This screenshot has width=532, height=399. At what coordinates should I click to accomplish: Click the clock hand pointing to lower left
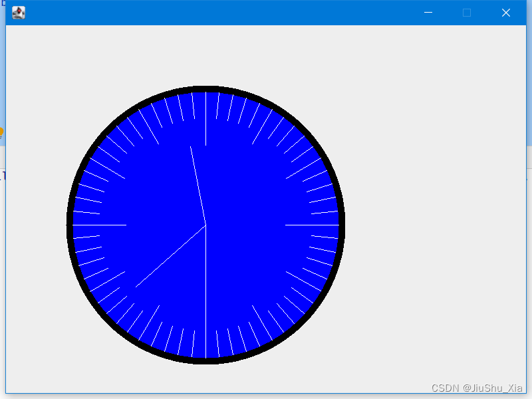[171, 256]
